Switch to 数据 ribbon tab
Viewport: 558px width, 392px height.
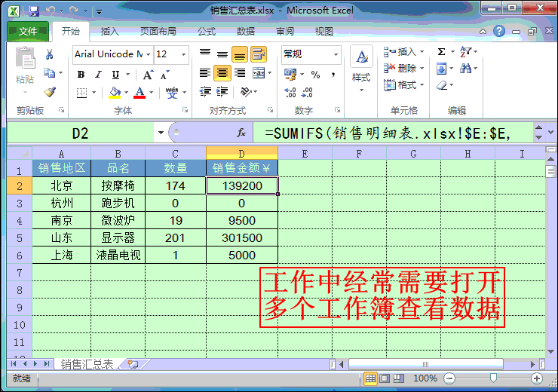(246, 32)
